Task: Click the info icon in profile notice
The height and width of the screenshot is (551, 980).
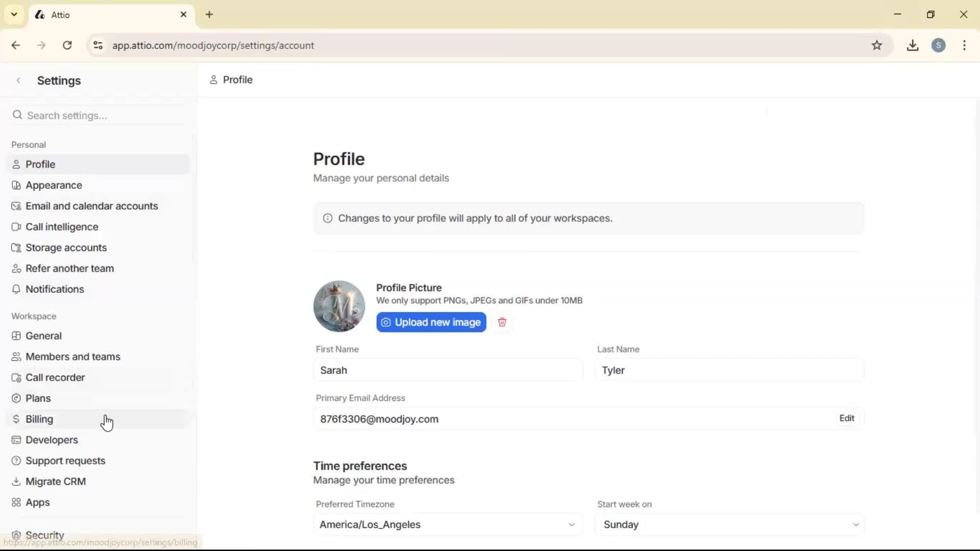Action: tap(328, 218)
